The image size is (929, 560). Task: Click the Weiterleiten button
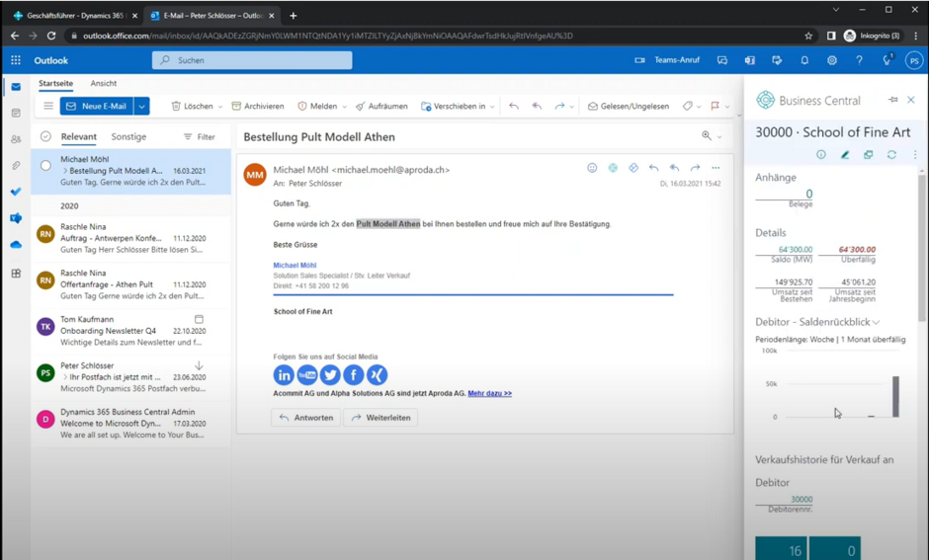pos(380,418)
